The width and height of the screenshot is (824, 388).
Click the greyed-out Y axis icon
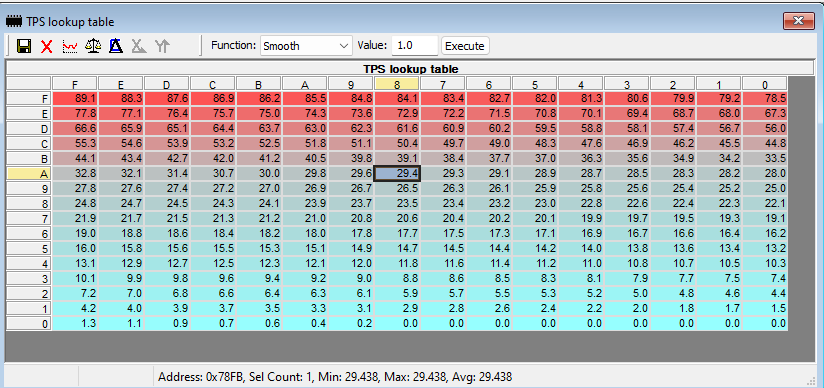coord(162,46)
